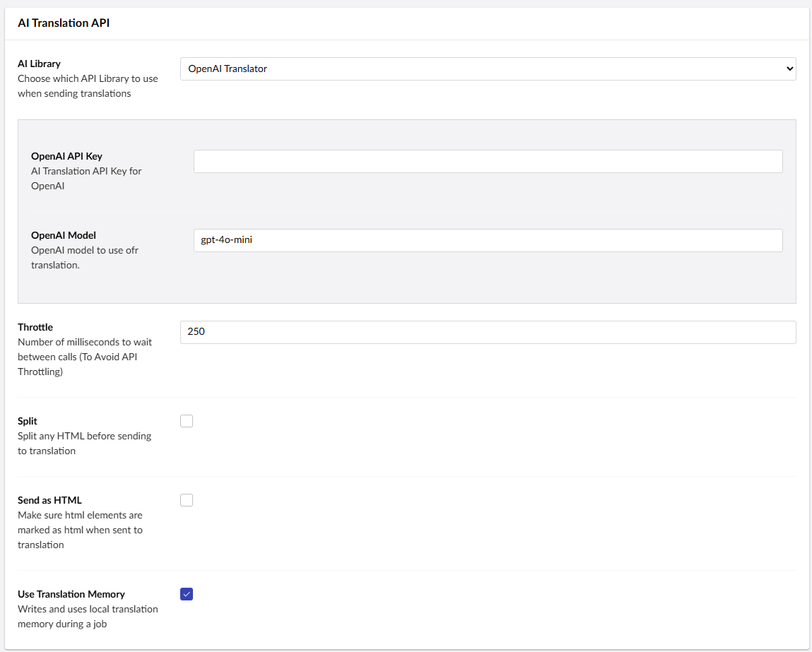Focus the OpenAI API Key input field

(488, 161)
